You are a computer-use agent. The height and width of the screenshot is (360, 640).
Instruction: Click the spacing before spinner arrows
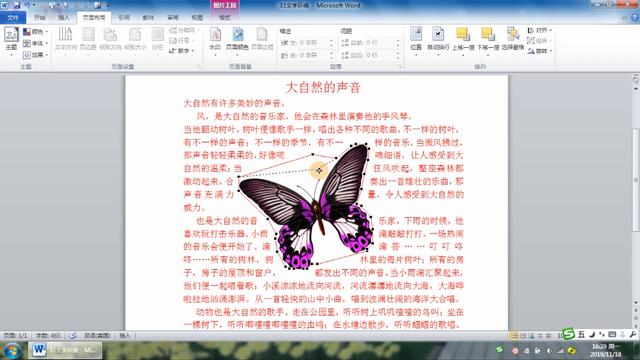tap(398, 42)
